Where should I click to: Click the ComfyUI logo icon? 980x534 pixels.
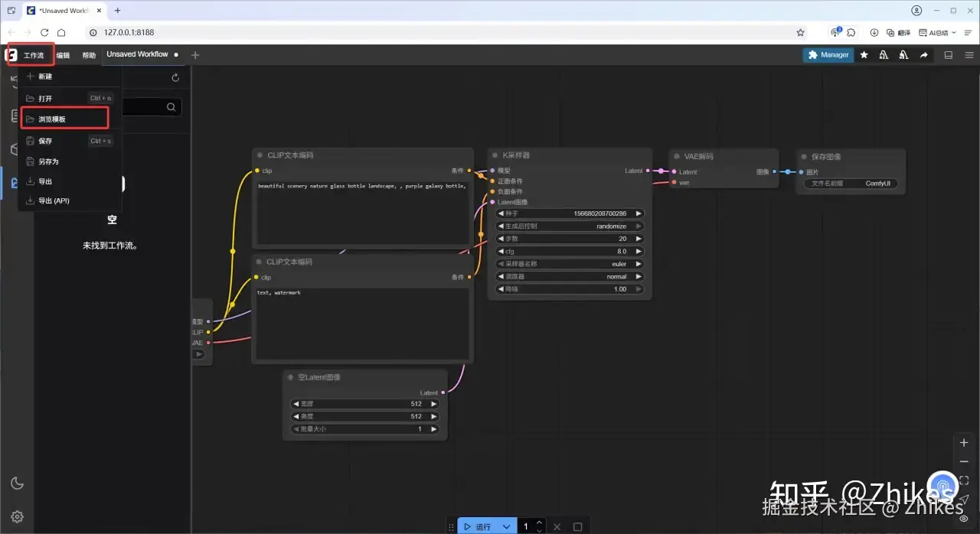(x=11, y=55)
